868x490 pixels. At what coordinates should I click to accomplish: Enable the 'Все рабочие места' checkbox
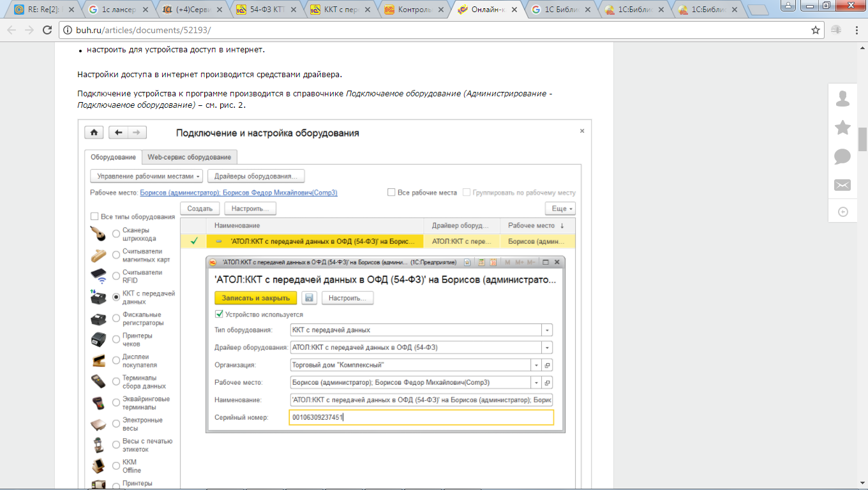point(392,193)
